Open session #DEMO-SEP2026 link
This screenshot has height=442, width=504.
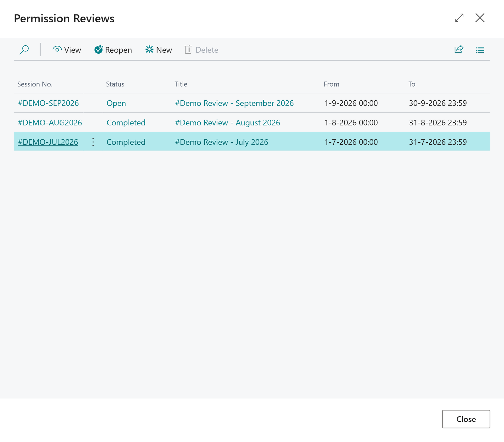[x=48, y=103]
